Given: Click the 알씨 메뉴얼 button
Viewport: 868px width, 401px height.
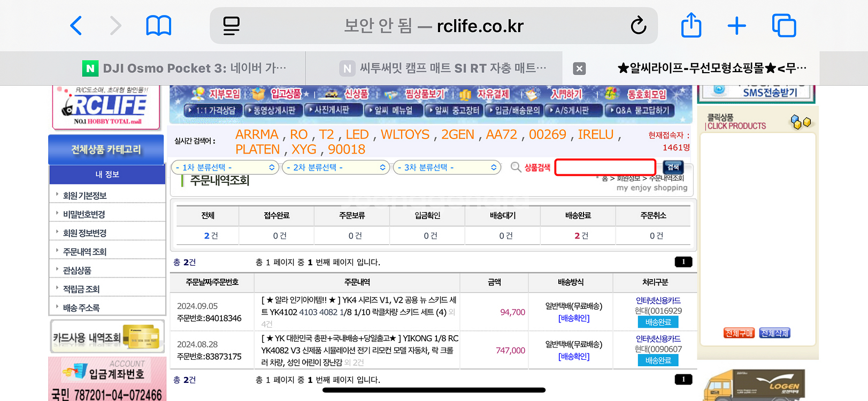Looking at the screenshot, I should [x=393, y=110].
